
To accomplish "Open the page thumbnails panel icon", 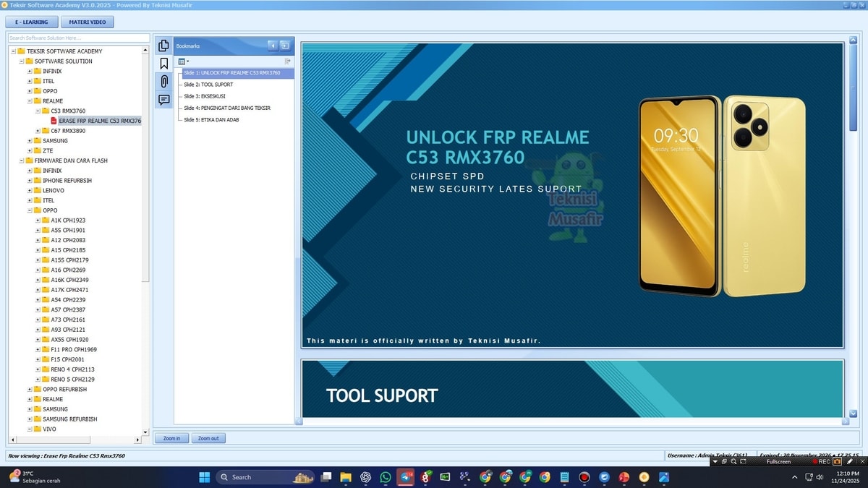I will pyautogui.click(x=164, y=46).
